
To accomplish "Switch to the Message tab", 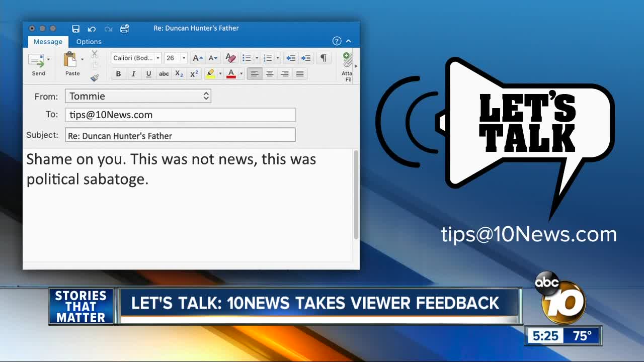I will [x=48, y=42].
